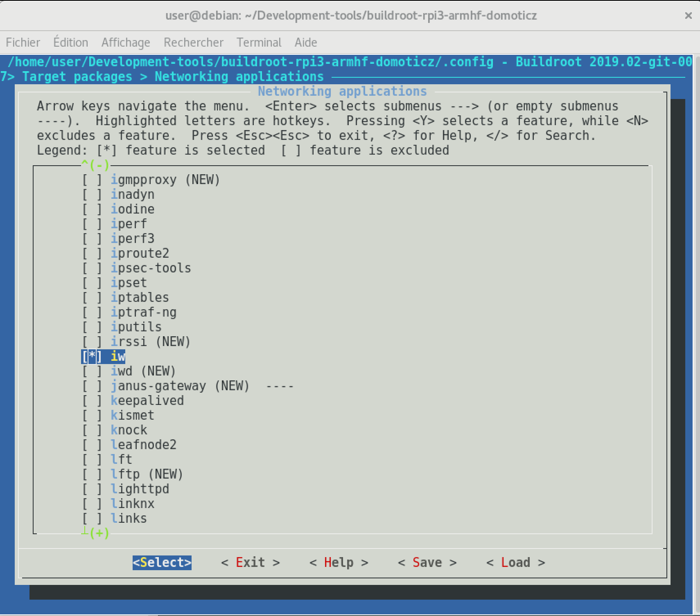The height and width of the screenshot is (616, 700).
Task: Enable the iptraf-ng checkbox
Action: 92,312
